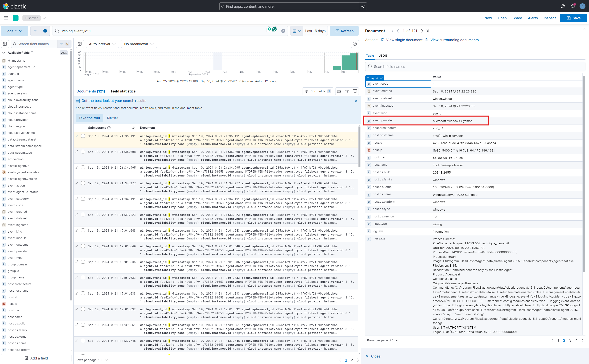Toggle the pinned anchor icon on first row

click(77, 136)
